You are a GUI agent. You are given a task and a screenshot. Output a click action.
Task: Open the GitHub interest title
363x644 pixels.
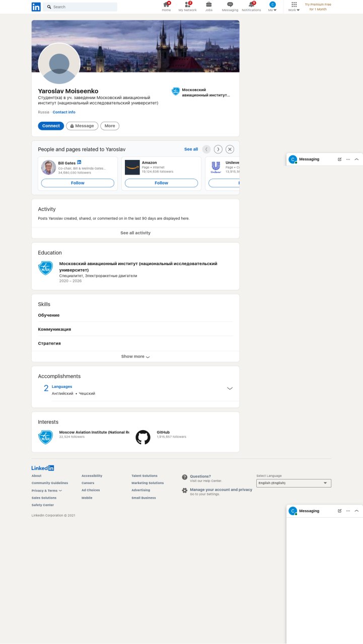(x=163, y=432)
